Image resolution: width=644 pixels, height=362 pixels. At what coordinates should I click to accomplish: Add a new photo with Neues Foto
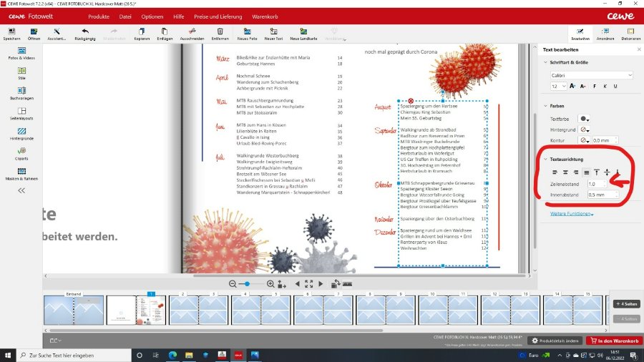pos(247,31)
